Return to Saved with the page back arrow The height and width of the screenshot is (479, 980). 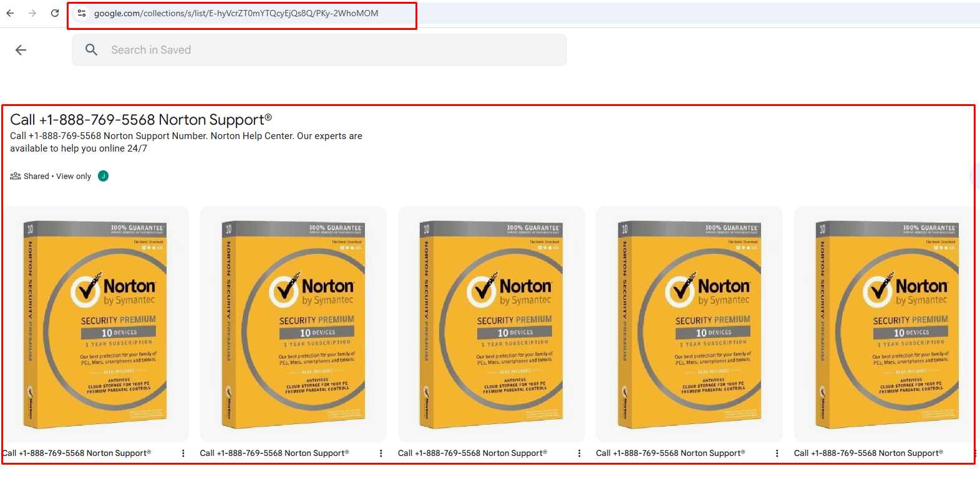coord(21,50)
